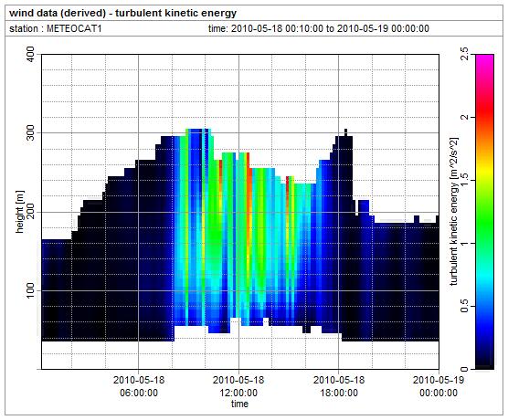Click the 300 height tick label
Viewport: 508px width, 420px height.
coord(30,133)
